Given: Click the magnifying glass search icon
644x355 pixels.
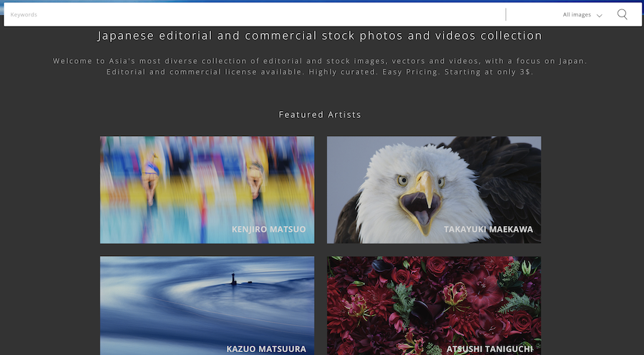Looking at the screenshot, I should tap(623, 14).
